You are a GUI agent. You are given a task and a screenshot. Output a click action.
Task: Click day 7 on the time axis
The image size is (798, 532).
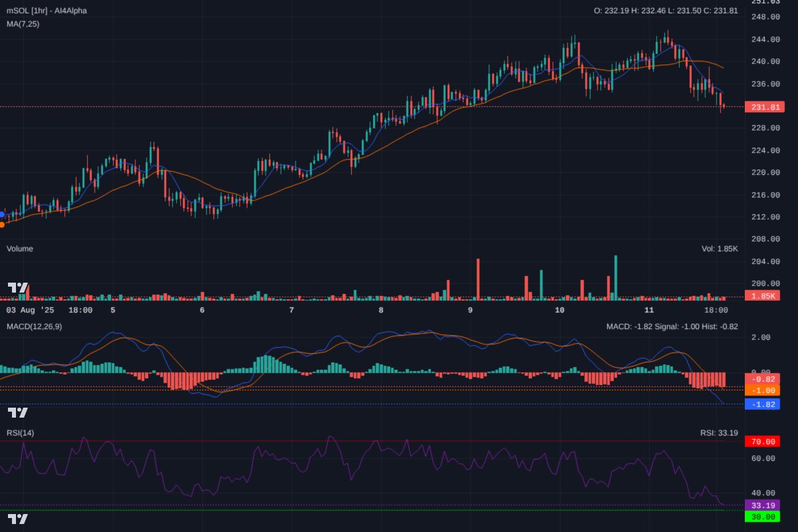coord(291,310)
